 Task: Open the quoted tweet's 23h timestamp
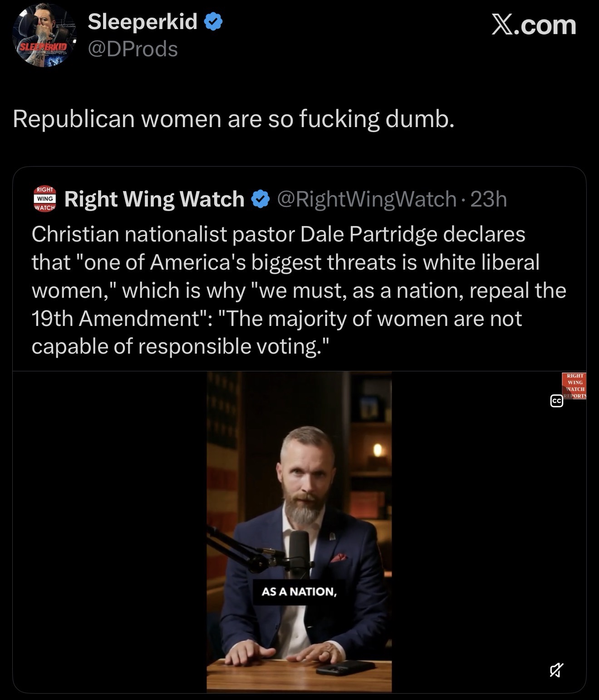[x=489, y=199]
